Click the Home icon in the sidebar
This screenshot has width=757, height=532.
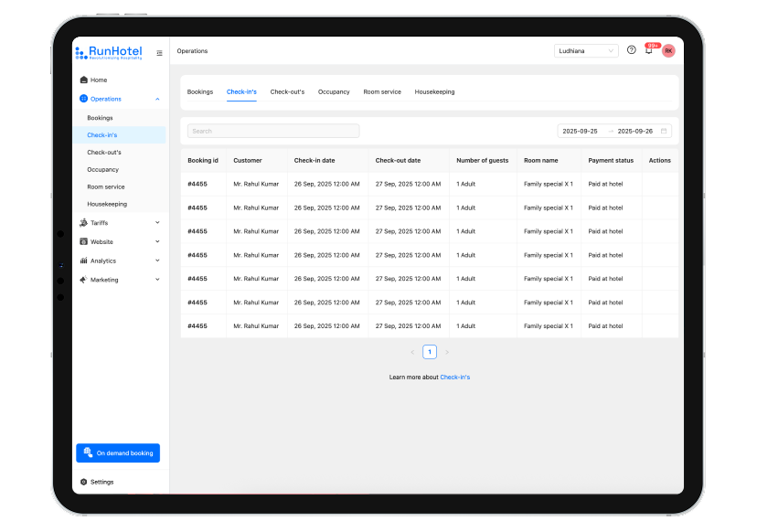pyautogui.click(x=83, y=80)
